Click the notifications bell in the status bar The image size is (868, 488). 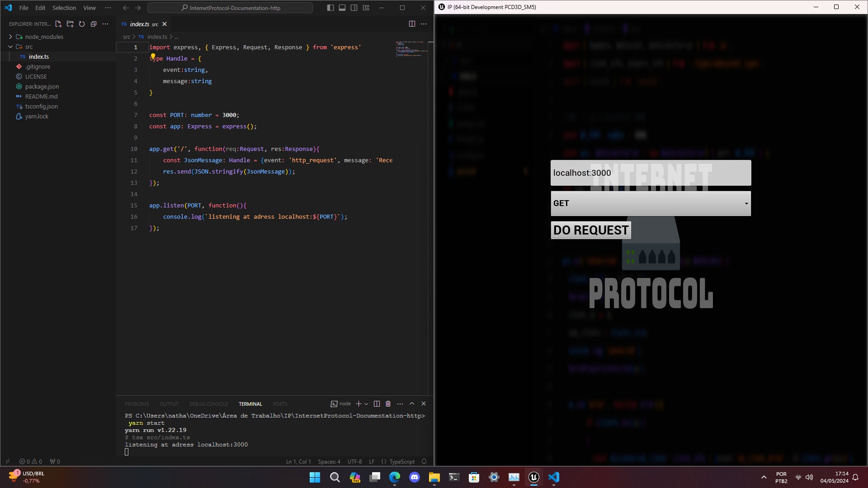[x=424, y=461]
